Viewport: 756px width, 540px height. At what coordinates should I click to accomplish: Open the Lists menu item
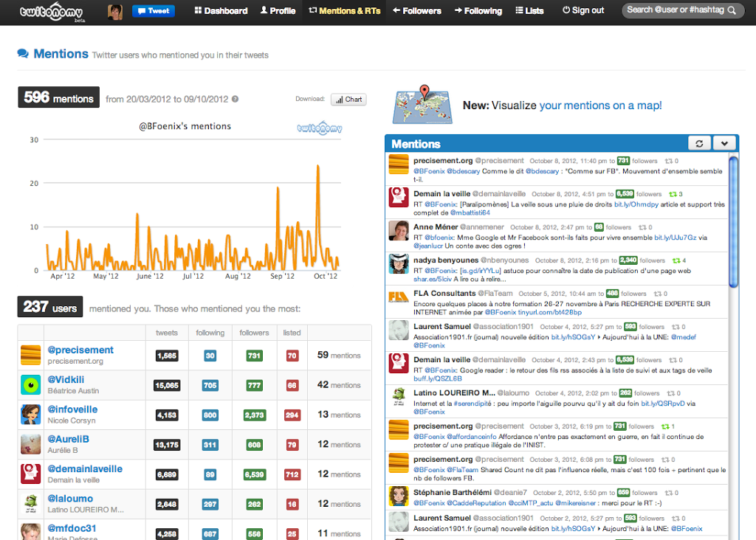(529, 10)
